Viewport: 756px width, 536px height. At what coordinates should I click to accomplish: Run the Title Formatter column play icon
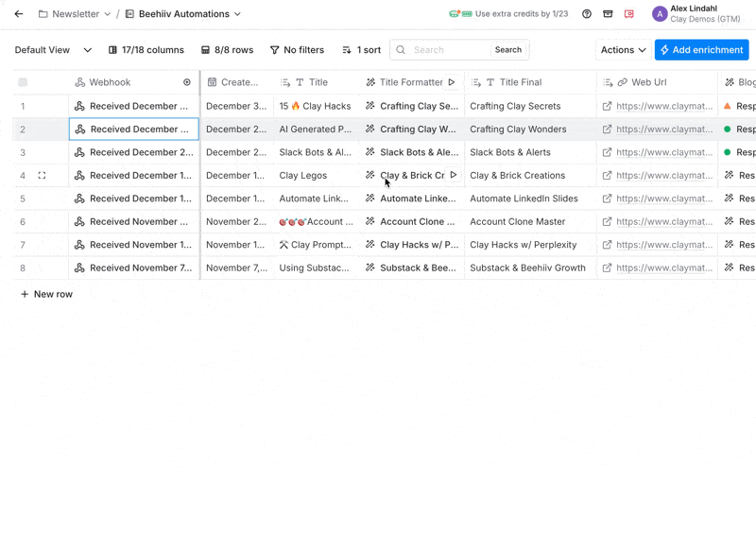point(452,82)
